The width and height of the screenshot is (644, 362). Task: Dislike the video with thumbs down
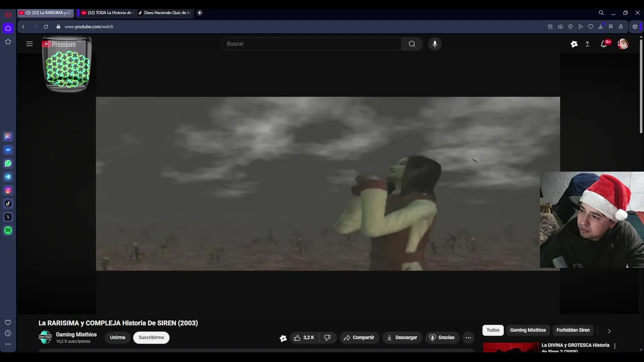point(327,338)
